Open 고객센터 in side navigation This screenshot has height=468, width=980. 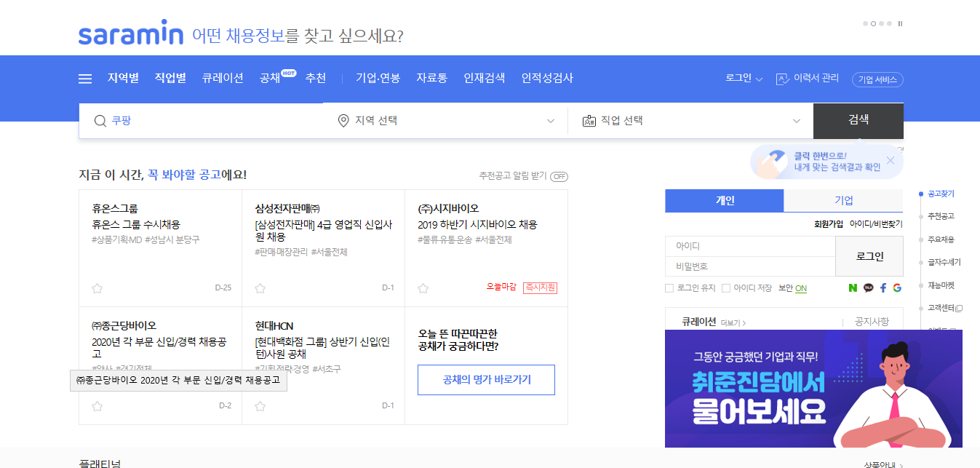944,308
